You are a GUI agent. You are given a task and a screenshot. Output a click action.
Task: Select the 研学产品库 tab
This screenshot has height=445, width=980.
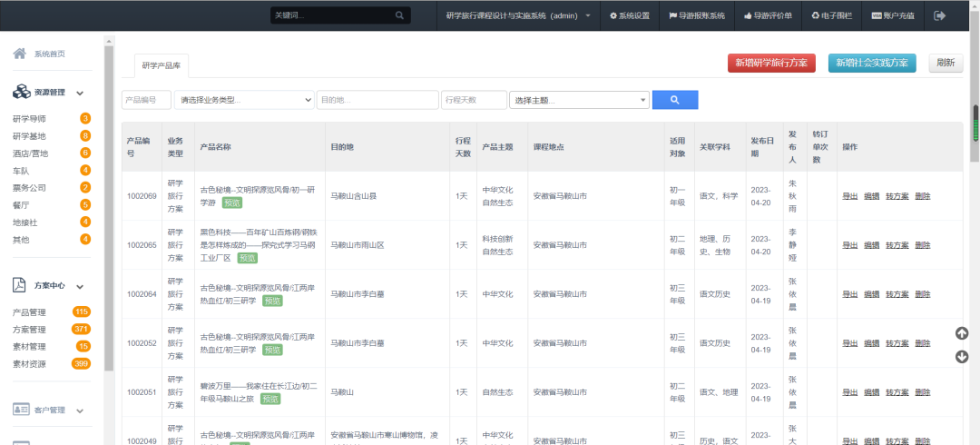pyautogui.click(x=162, y=65)
